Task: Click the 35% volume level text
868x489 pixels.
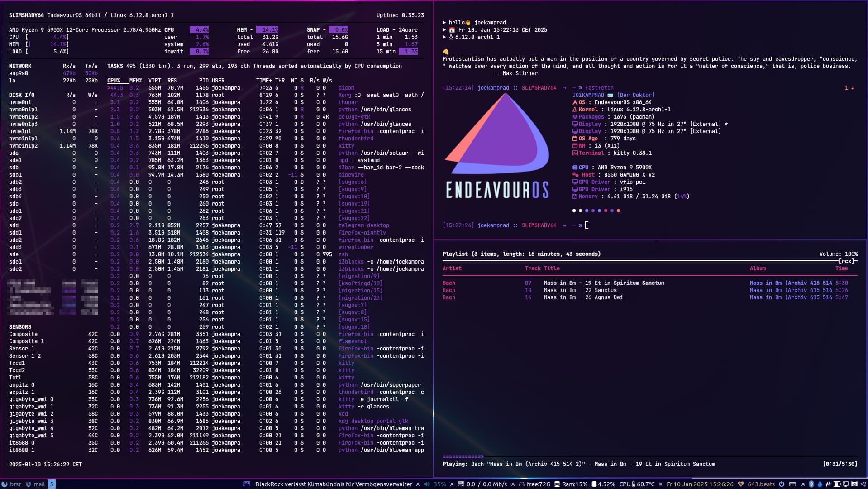Action: pos(440,484)
